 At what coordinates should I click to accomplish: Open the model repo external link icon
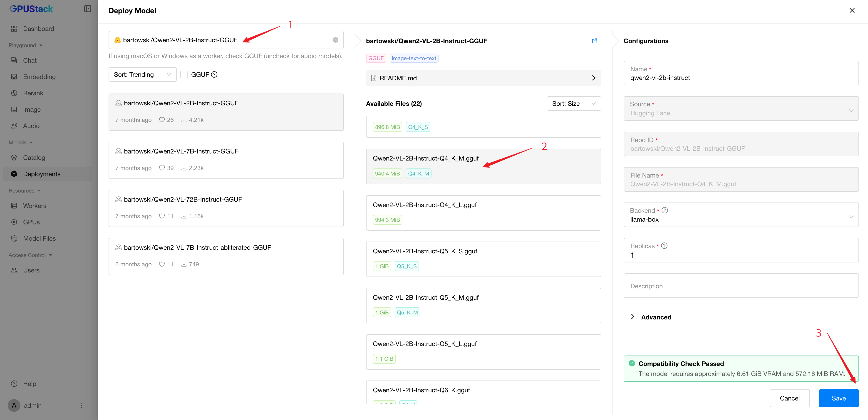tap(594, 41)
